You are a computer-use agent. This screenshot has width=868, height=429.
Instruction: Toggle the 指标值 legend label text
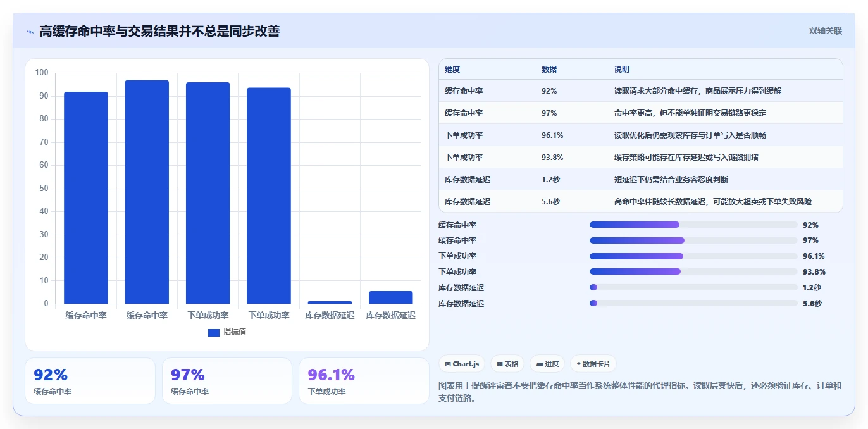tap(235, 332)
